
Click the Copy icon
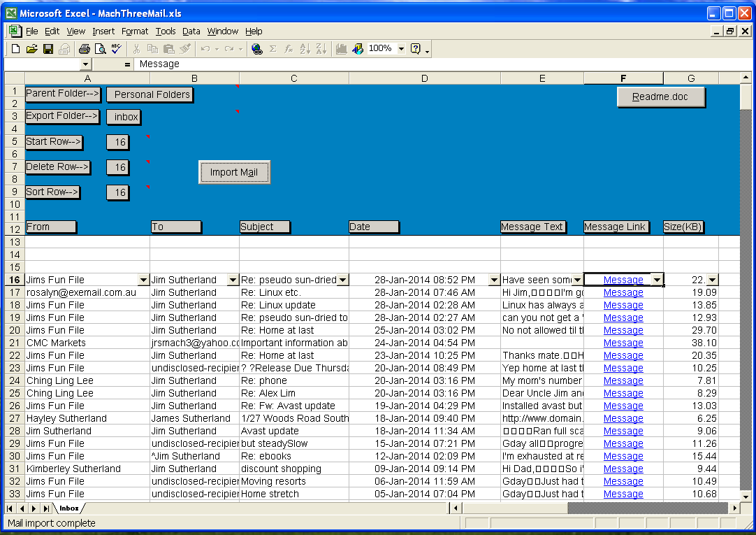tap(152, 49)
